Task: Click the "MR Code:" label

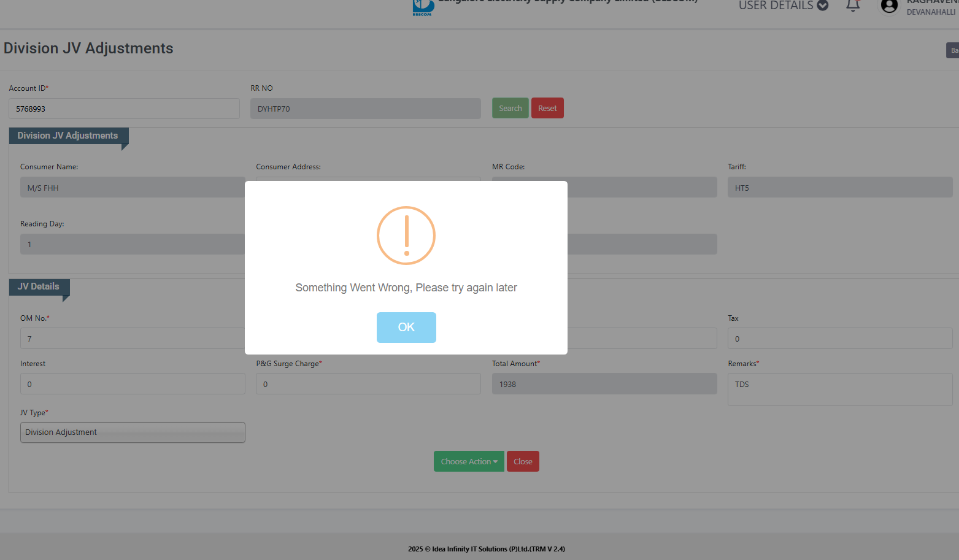Action: tap(508, 167)
